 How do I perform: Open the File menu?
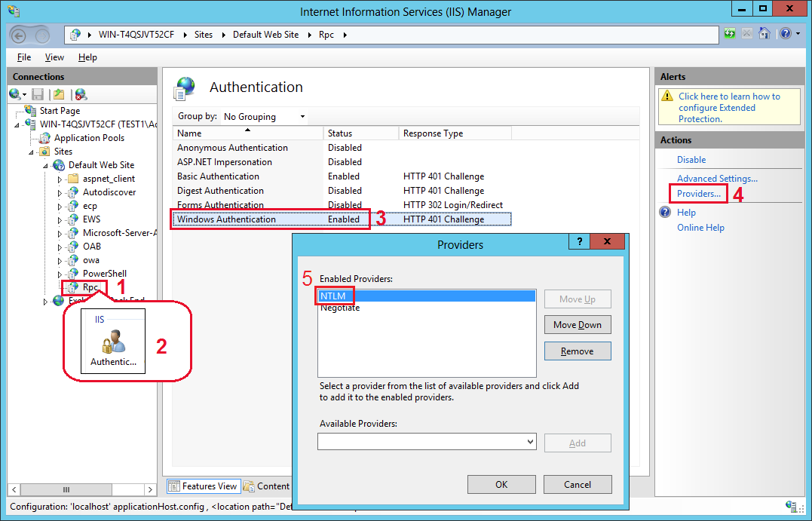(x=24, y=57)
